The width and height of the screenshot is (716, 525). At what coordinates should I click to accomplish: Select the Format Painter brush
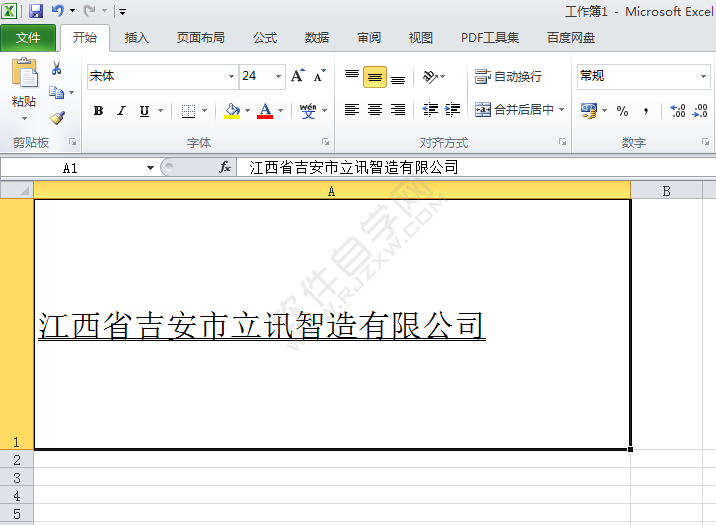click(x=57, y=118)
